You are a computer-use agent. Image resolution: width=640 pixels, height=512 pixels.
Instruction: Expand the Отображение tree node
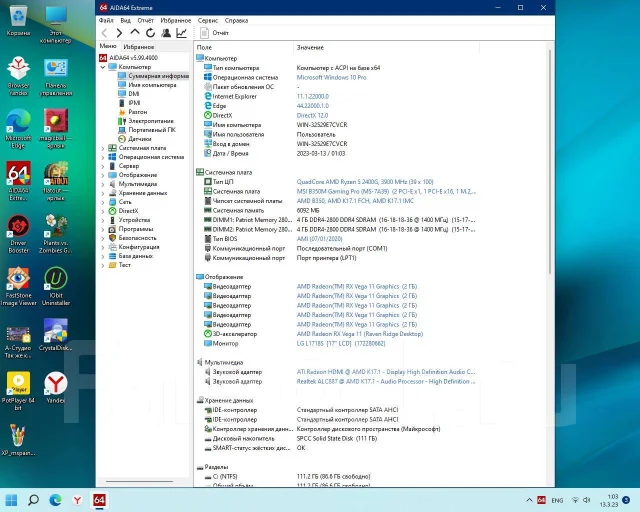click(102, 175)
